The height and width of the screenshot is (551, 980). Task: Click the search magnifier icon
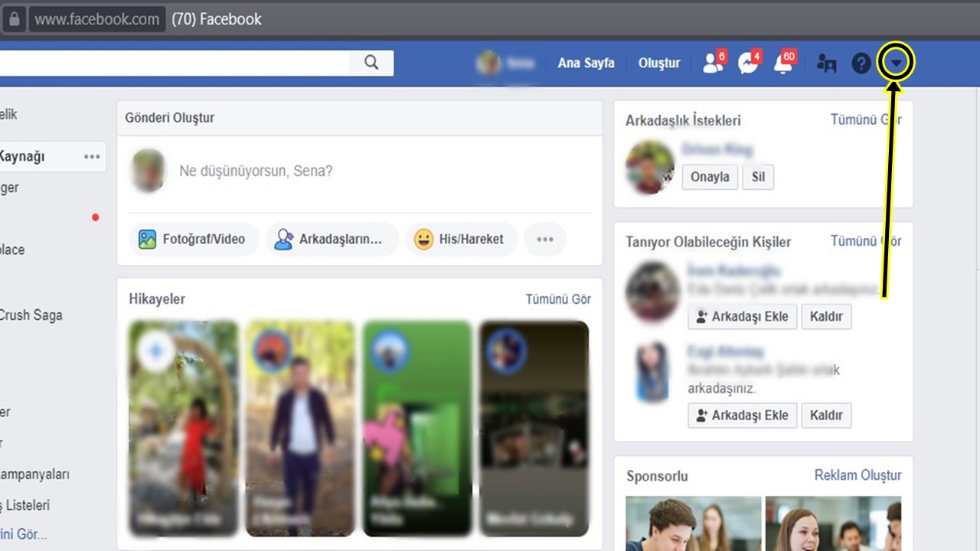pyautogui.click(x=371, y=63)
